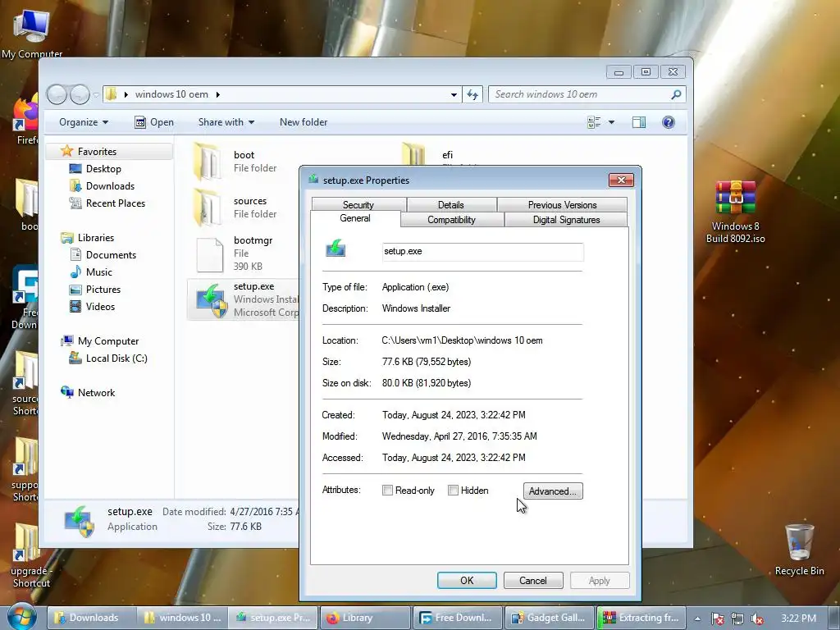Close the setup.exe Properties dialog
840x630 pixels.
[x=622, y=180]
